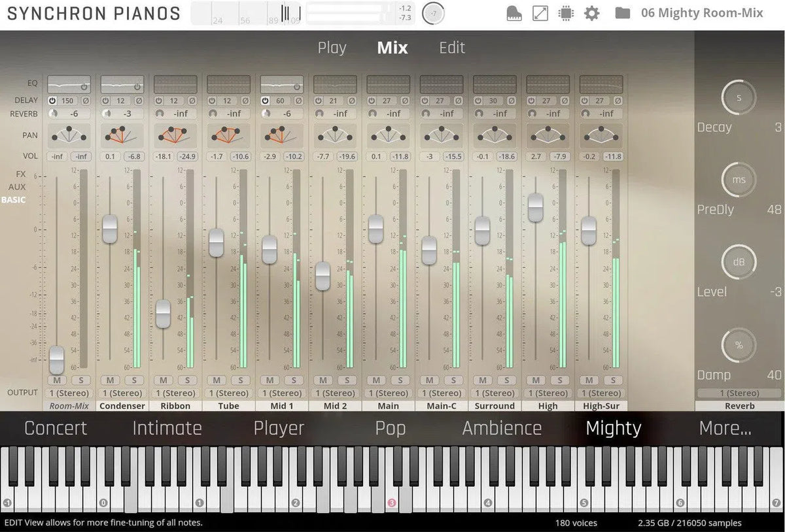This screenshot has width=785, height=532.
Task: Click the resize window arrow icon
Action: pyautogui.click(x=540, y=13)
